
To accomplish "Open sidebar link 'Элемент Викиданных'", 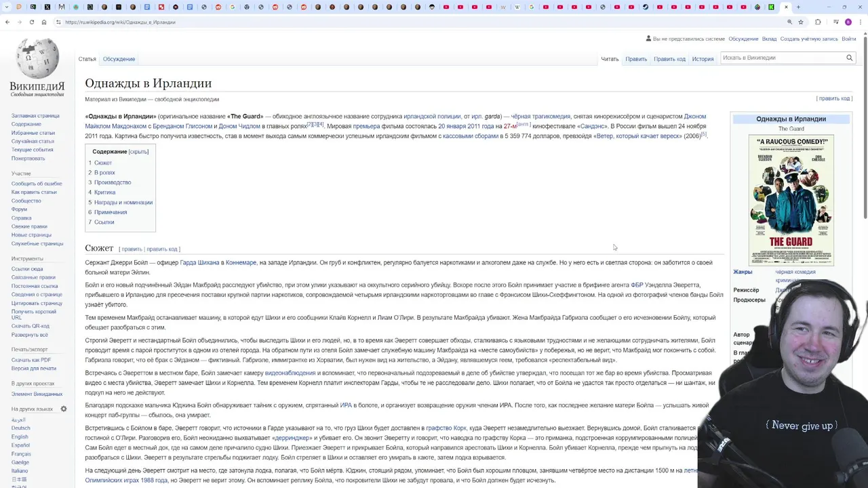I will click(x=37, y=394).
